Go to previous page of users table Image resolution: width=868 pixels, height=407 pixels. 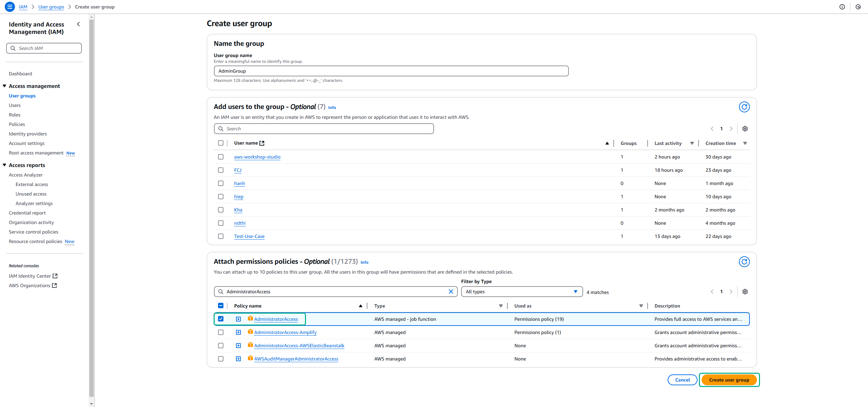point(712,129)
